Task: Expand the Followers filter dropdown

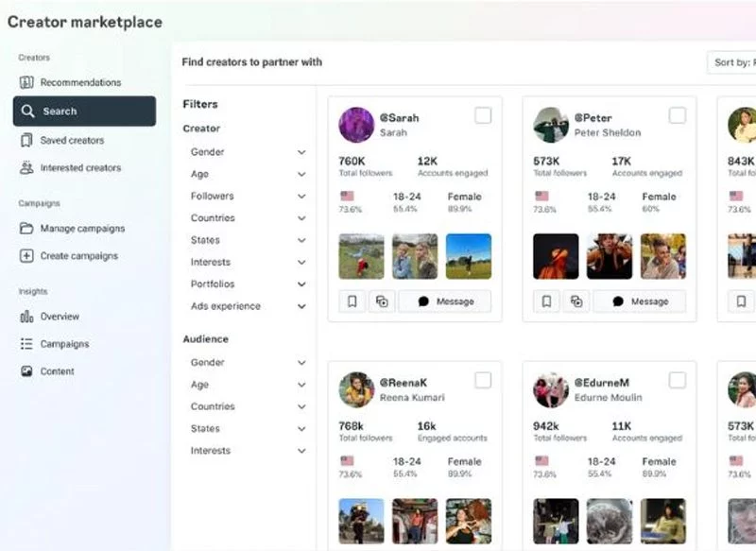Action: point(301,197)
